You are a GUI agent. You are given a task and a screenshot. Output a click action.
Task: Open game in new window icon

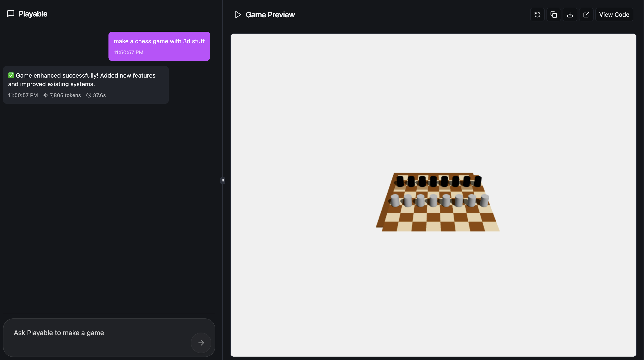(x=586, y=15)
